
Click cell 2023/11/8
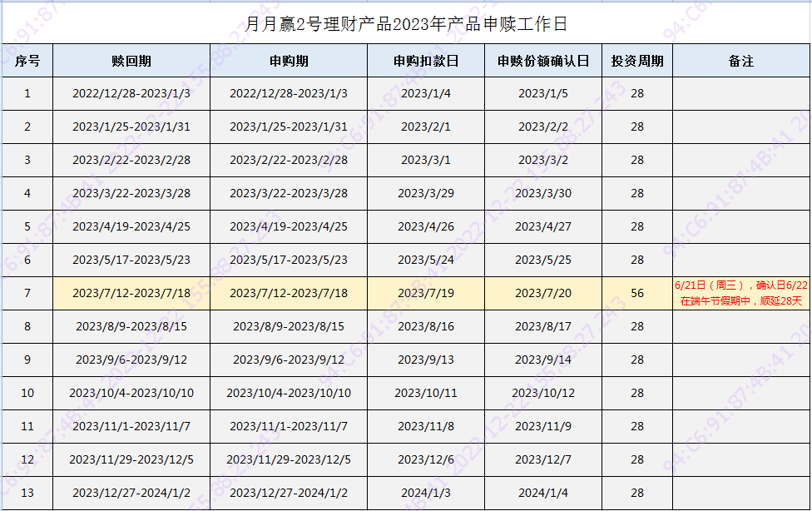[426, 426]
